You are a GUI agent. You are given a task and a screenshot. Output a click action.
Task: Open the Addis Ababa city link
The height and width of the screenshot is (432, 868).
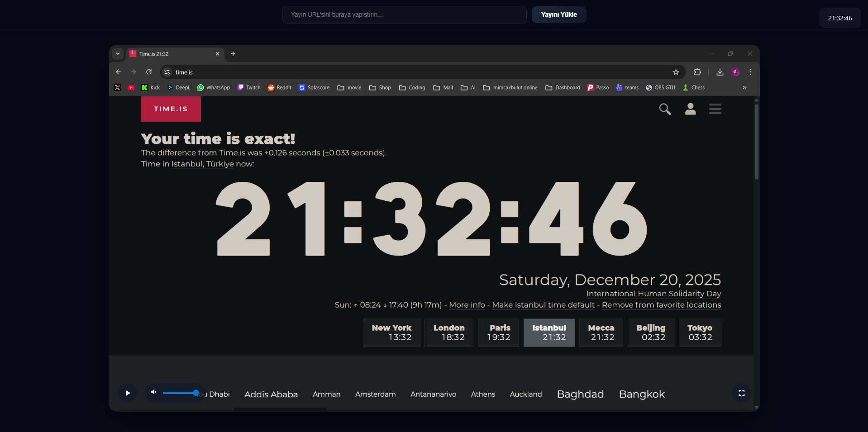pos(271,394)
